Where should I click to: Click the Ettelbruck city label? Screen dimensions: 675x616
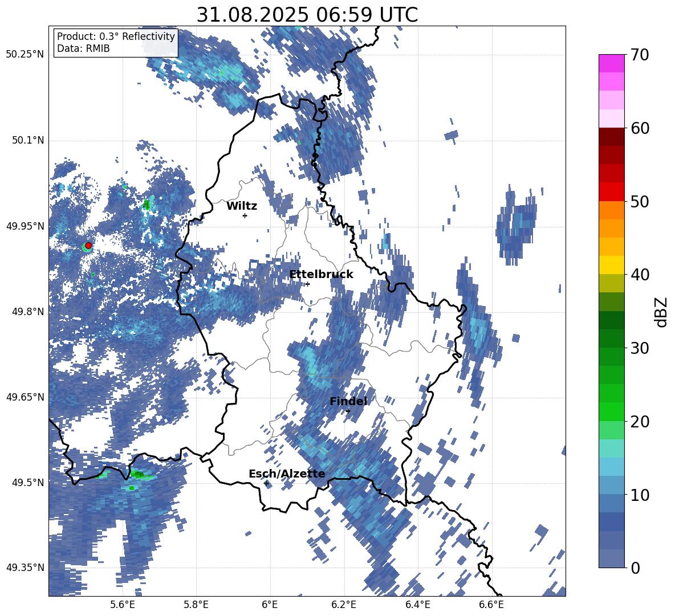point(321,274)
